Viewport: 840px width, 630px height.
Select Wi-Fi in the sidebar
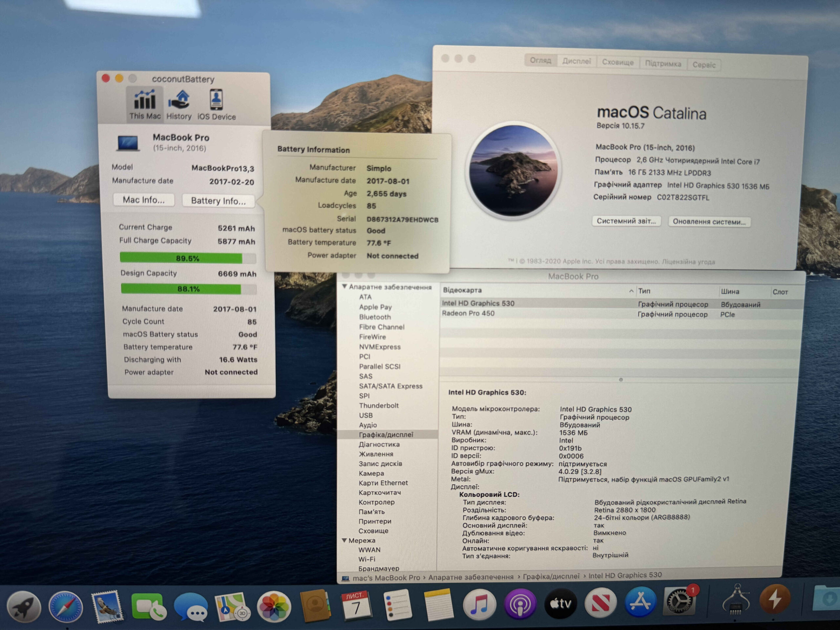pyautogui.click(x=367, y=559)
